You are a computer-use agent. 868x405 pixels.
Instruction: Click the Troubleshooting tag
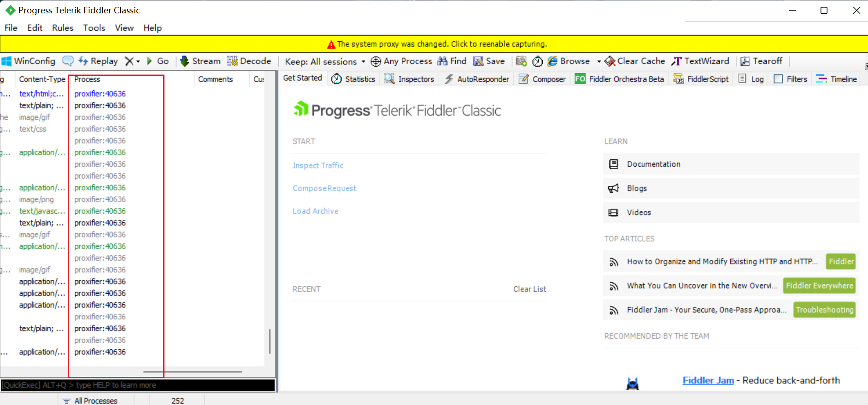(x=824, y=310)
